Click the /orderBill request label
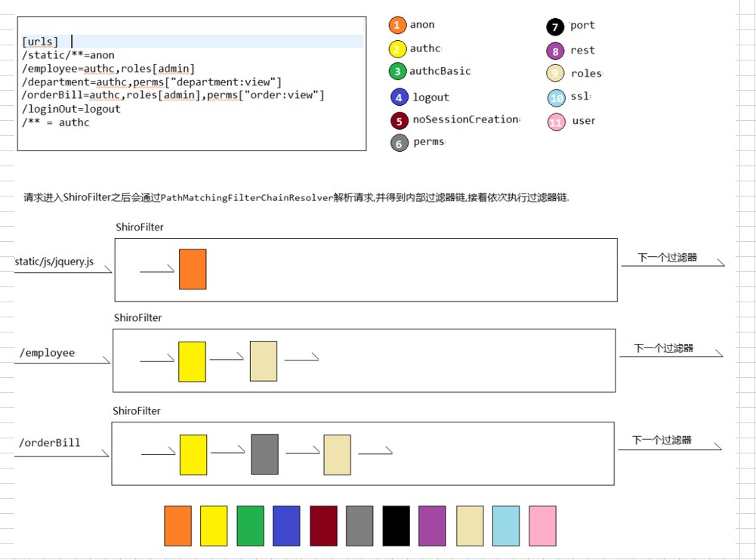 50,443
